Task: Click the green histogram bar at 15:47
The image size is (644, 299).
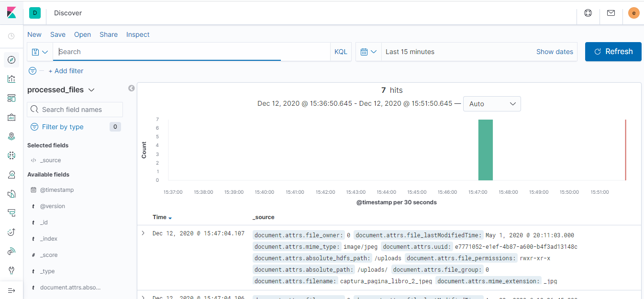Action: (486, 150)
